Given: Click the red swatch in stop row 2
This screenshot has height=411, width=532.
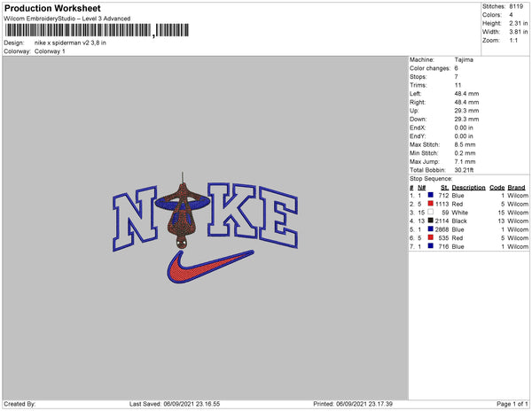Looking at the screenshot, I should (x=431, y=204).
